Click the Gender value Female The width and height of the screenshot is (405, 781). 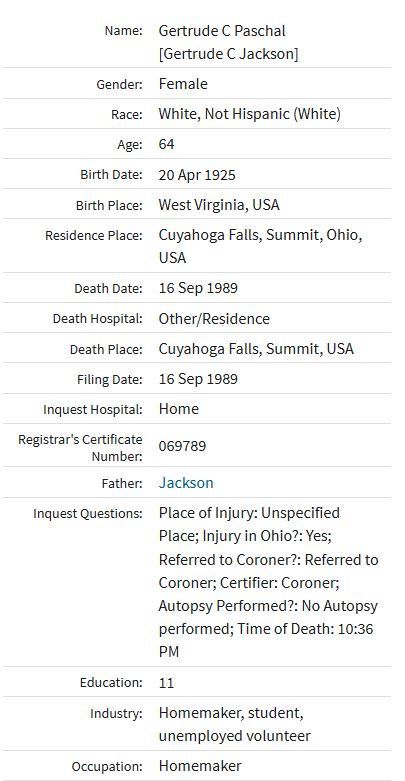(x=183, y=84)
